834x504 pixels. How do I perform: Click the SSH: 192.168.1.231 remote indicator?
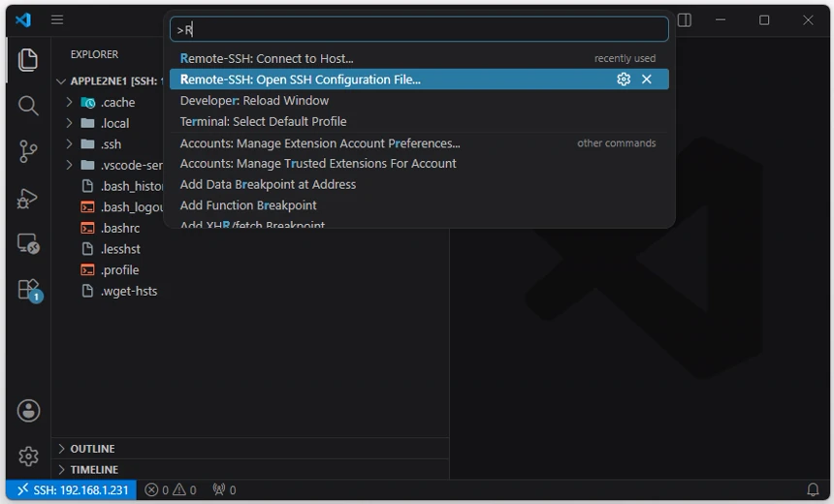click(72, 489)
